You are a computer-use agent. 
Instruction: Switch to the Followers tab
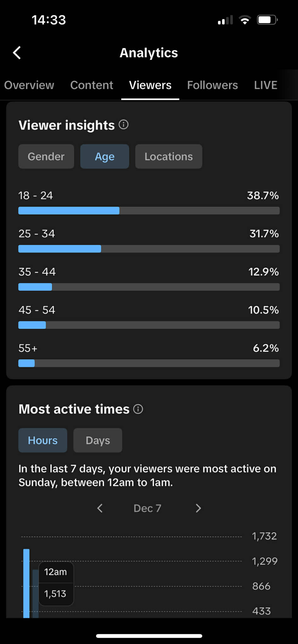pos(212,85)
